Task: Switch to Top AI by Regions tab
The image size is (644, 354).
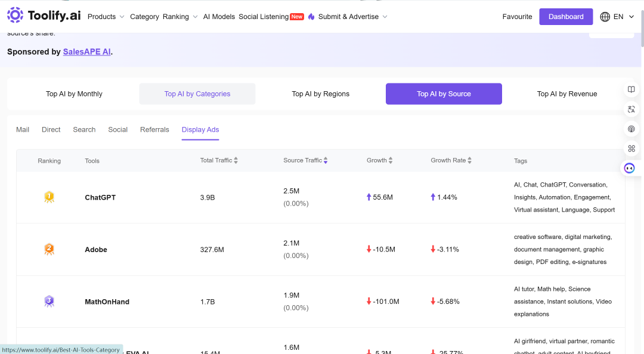Action: [x=320, y=94]
